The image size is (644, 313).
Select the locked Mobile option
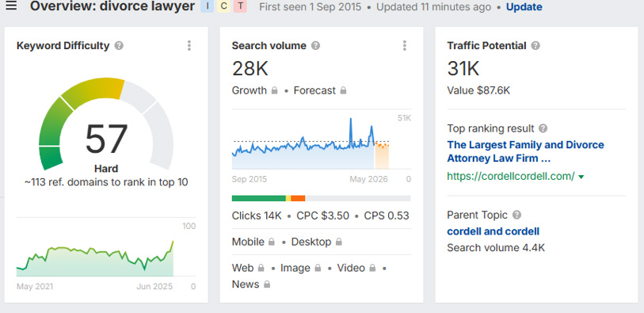pyautogui.click(x=253, y=242)
